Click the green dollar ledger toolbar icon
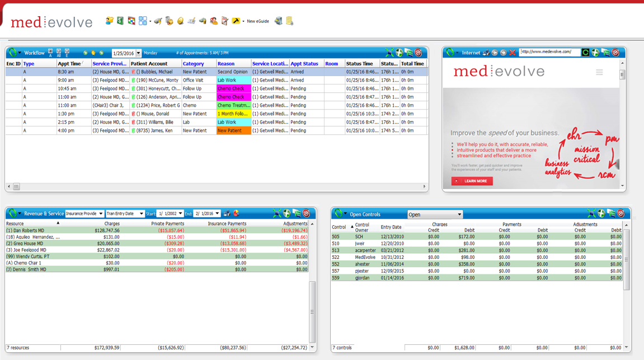644x360 pixels. [x=120, y=21]
